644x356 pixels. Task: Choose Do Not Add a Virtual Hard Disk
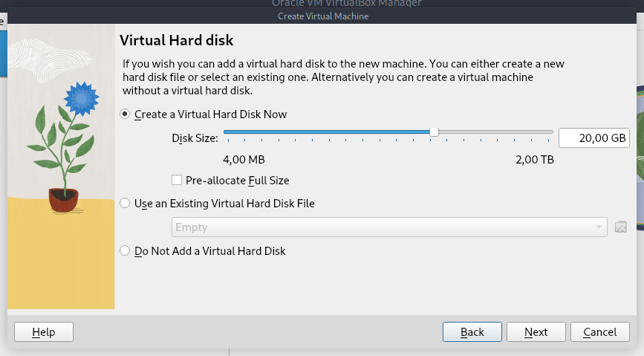[125, 251]
